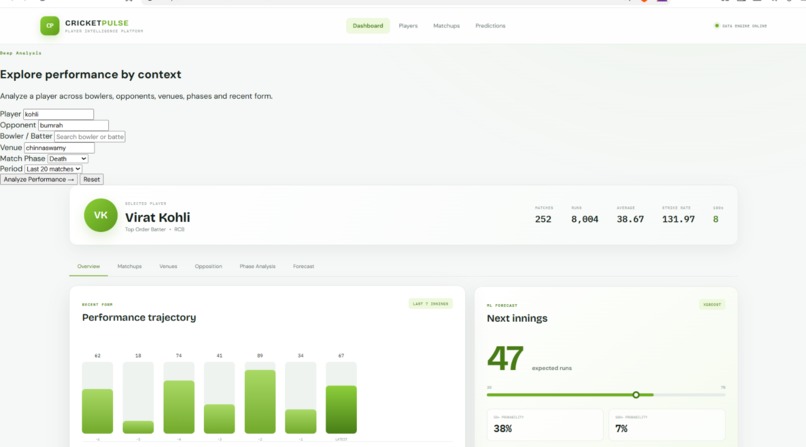Switch to the Overview tab

(88, 266)
